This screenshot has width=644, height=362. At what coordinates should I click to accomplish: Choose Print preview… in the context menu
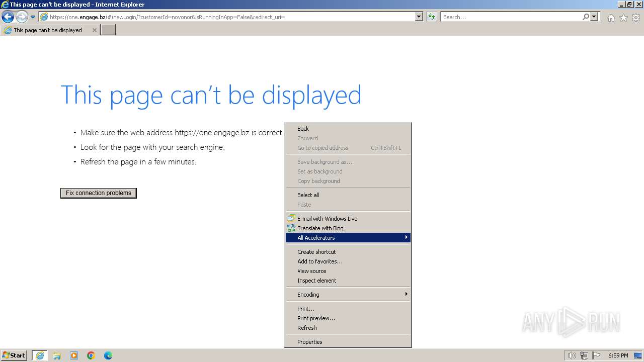point(348,318)
